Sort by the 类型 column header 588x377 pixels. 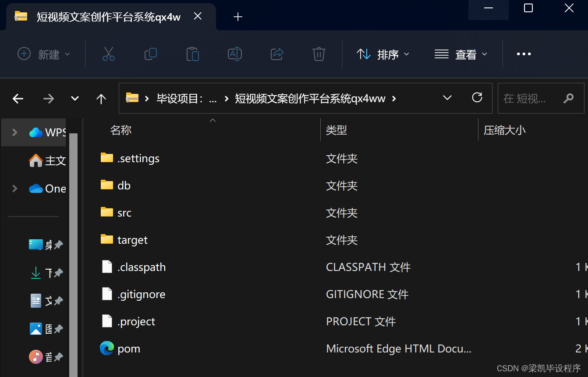click(337, 130)
